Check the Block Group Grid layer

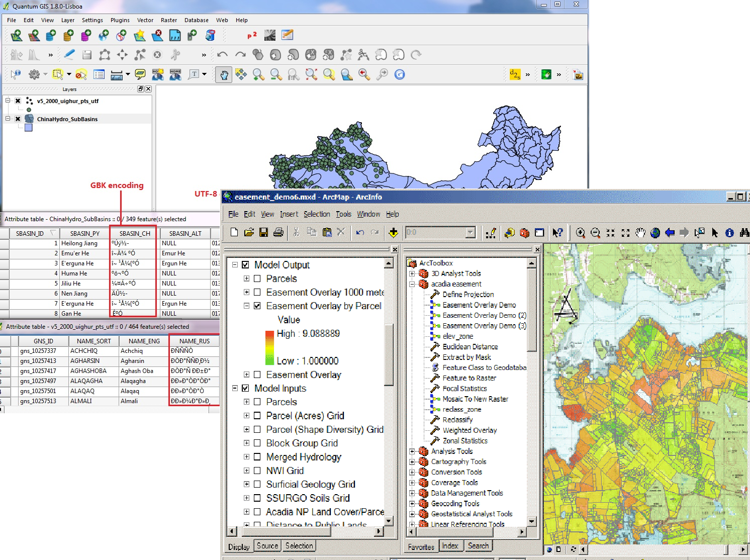(257, 443)
